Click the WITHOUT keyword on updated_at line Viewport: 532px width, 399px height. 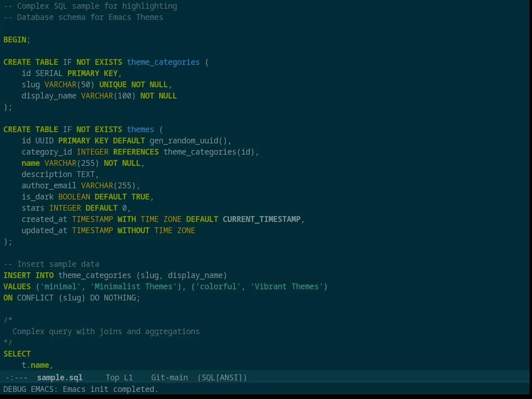click(133, 230)
